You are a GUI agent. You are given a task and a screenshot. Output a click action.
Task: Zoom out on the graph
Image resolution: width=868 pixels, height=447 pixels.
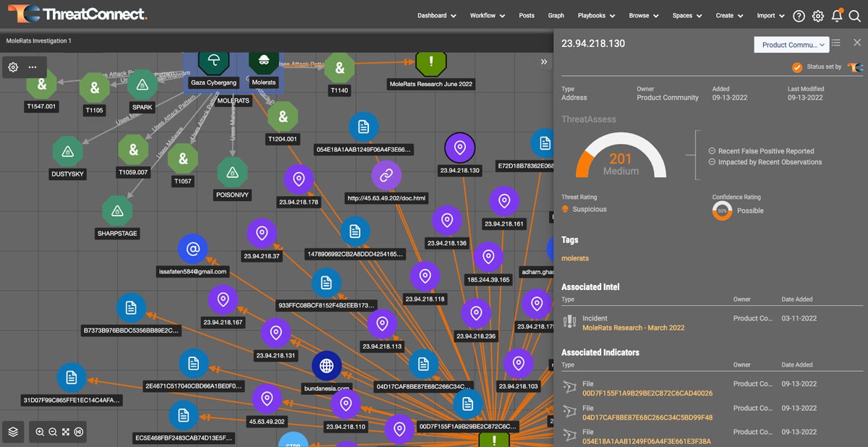pos(53,432)
